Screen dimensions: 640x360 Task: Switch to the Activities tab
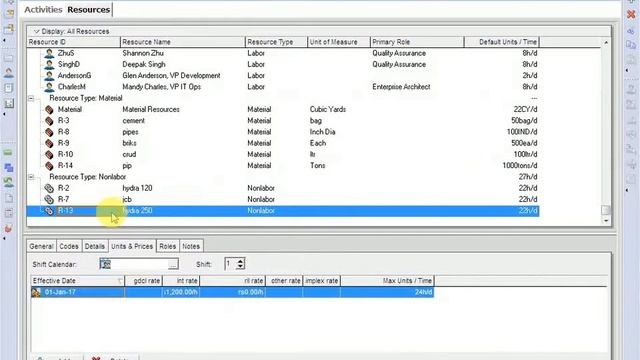43,9
